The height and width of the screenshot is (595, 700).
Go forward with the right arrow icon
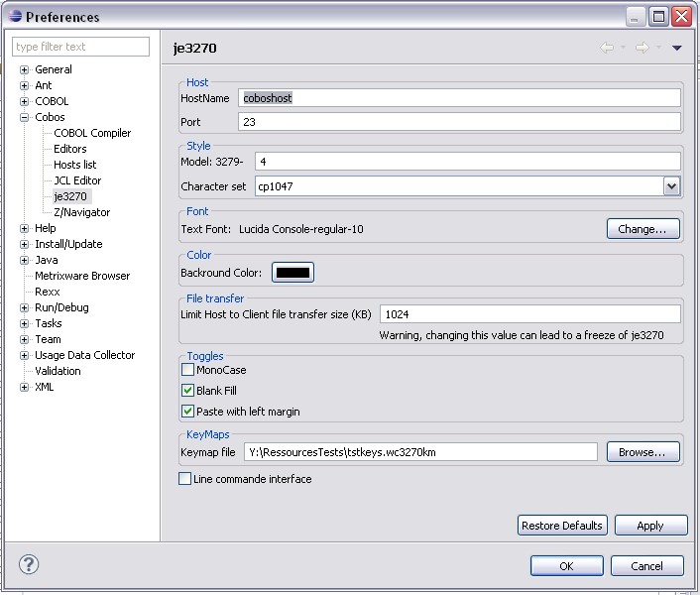pyautogui.click(x=642, y=48)
